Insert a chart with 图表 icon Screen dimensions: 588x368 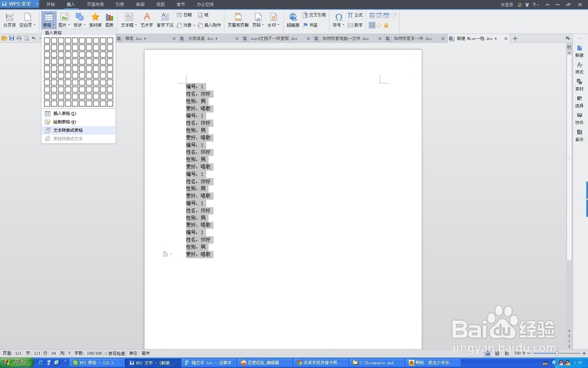[x=109, y=17]
